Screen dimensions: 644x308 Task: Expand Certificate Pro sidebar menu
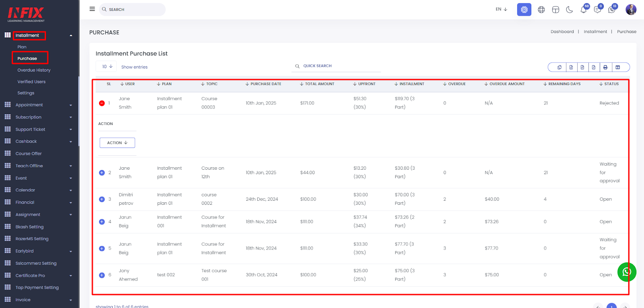tap(39, 276)
